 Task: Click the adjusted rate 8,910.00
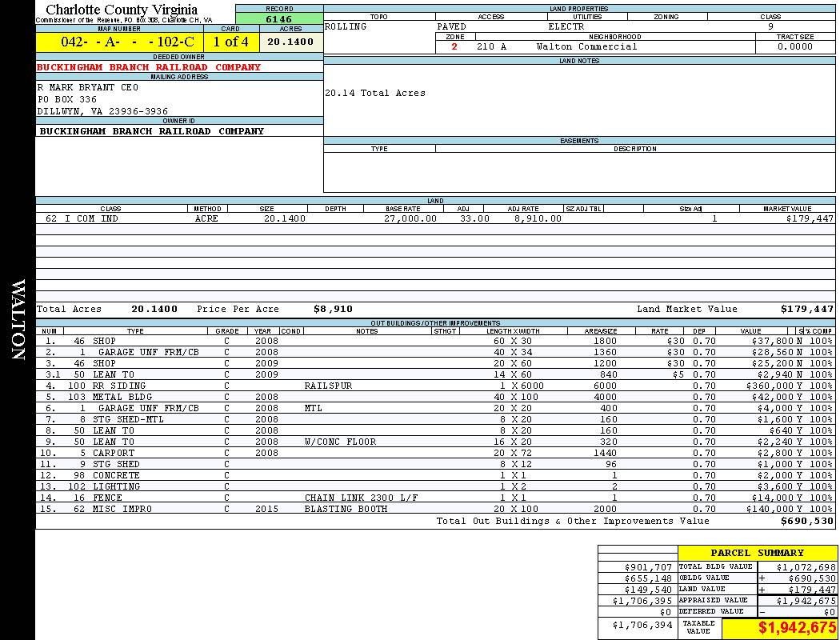pyautogui.click(x=538, y=218)
